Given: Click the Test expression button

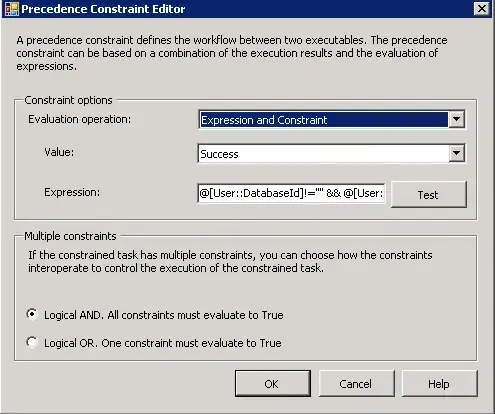Looking at the screenshot, I should 429,195.
